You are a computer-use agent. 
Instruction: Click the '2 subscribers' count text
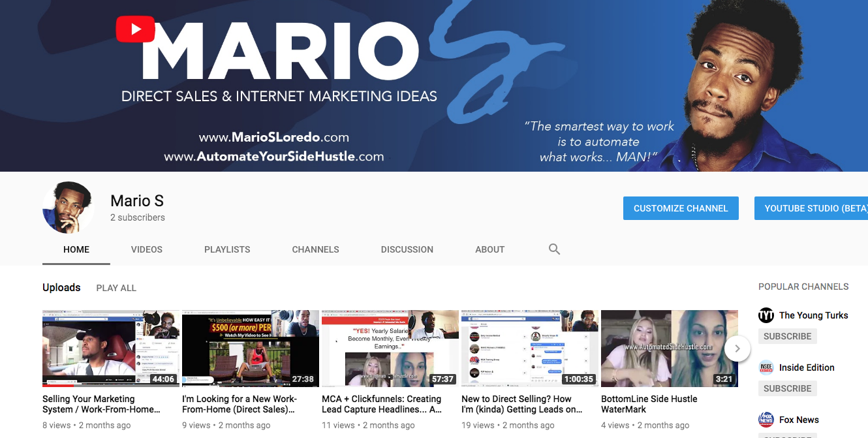coord(138,217)
